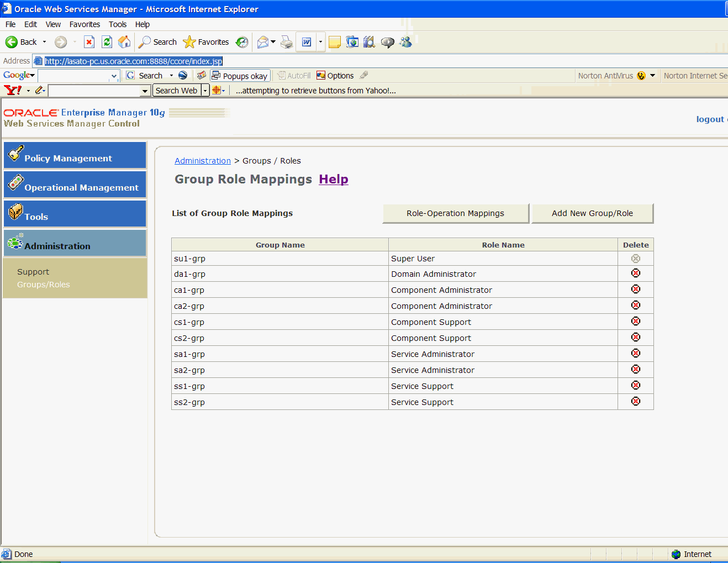This screenshot has height=563, width=728.
Task: Toggle the Popups okay button
Action: tap(240, 76)
